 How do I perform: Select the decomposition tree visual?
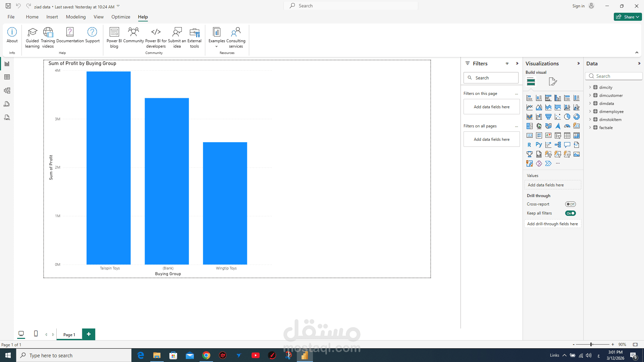click(x=557, y=145)
